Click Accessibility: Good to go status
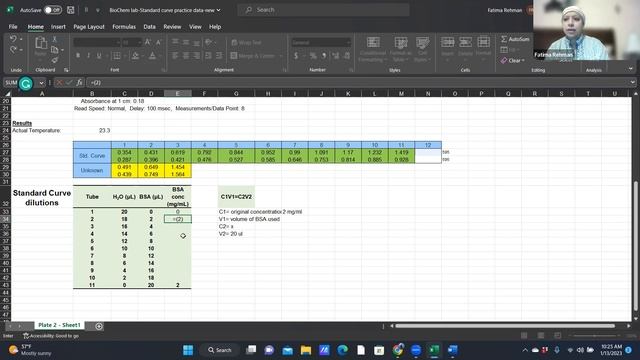The height and width of the screenshot is (360, 640). (x=51, y=336)
